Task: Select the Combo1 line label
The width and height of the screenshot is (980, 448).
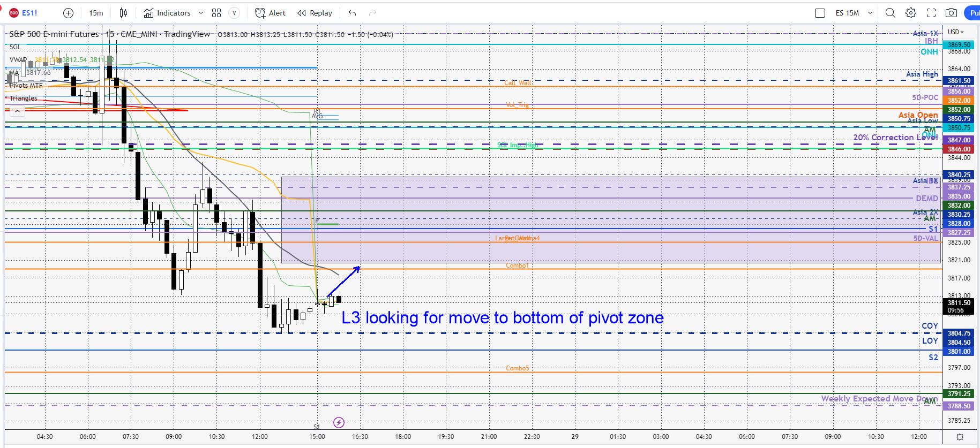Action: pos(517,266)
